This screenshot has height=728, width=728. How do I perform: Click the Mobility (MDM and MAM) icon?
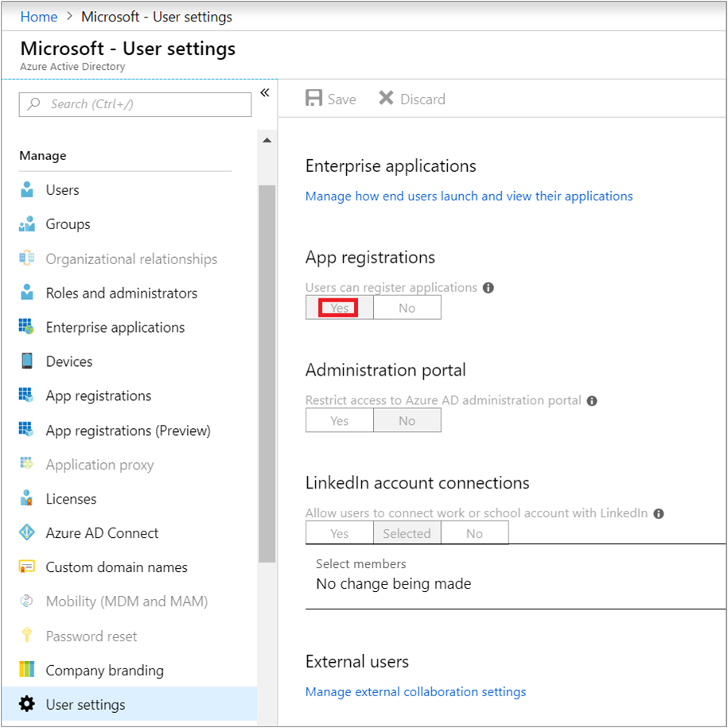pos(27,601)
